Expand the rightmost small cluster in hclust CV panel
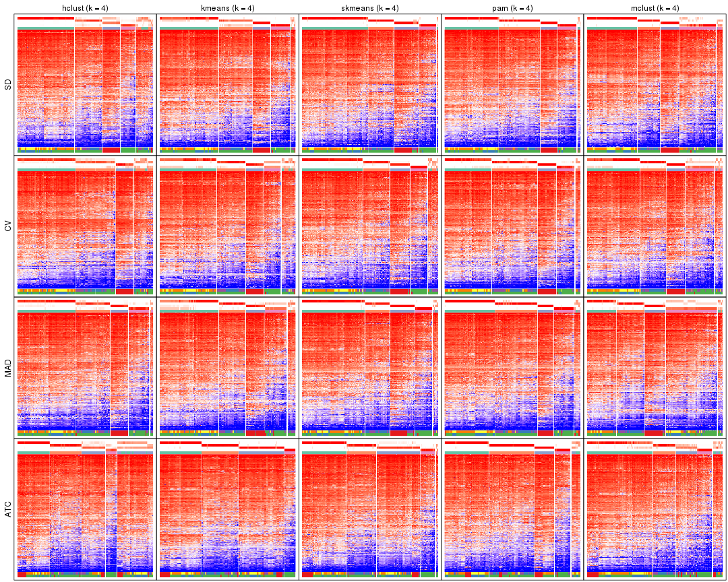Image resolution: width=728 pixels, height=582 pixels. 143,229
